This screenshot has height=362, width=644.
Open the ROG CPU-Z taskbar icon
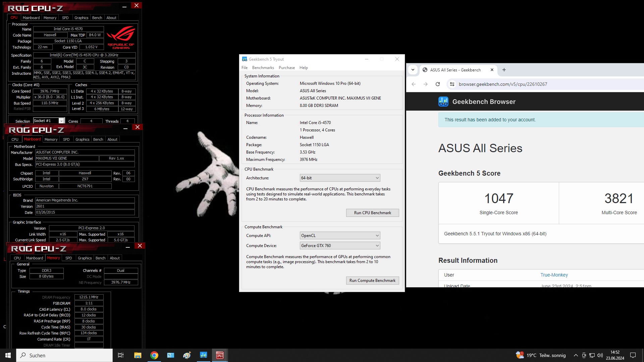click(x=220, y=355)
